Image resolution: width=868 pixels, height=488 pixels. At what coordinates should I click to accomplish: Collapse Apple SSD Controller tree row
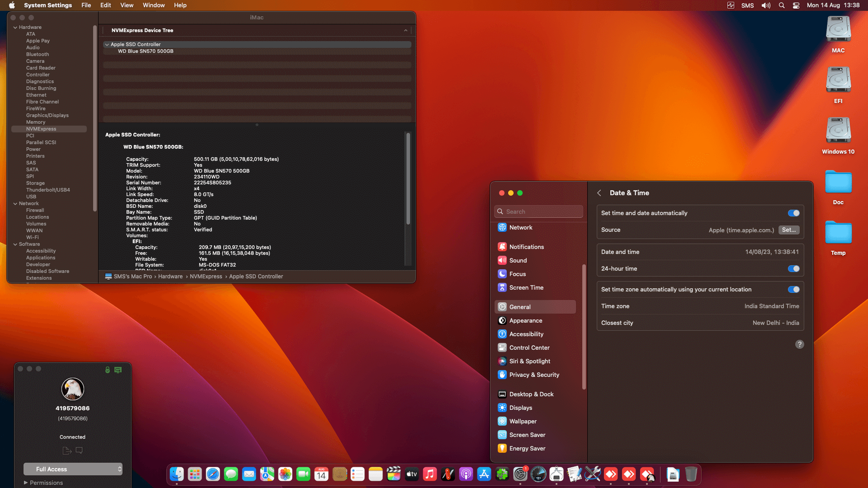[107, 45]
